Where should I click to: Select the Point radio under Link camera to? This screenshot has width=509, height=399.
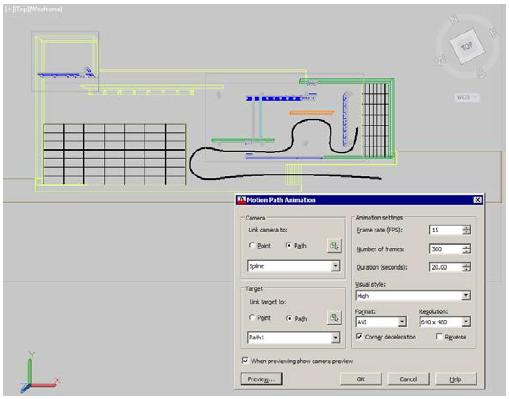tap(252, 245)
